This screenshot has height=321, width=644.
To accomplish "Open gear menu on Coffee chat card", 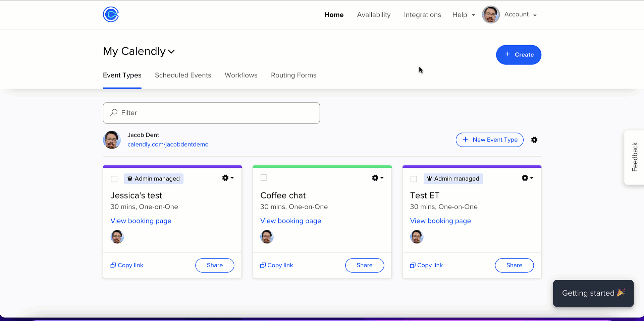I will coord(377,178).
